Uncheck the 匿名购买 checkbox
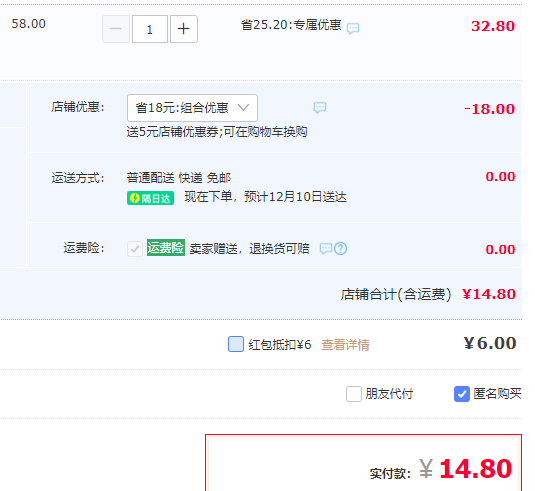The image size is (535, 491). (462, 394)
